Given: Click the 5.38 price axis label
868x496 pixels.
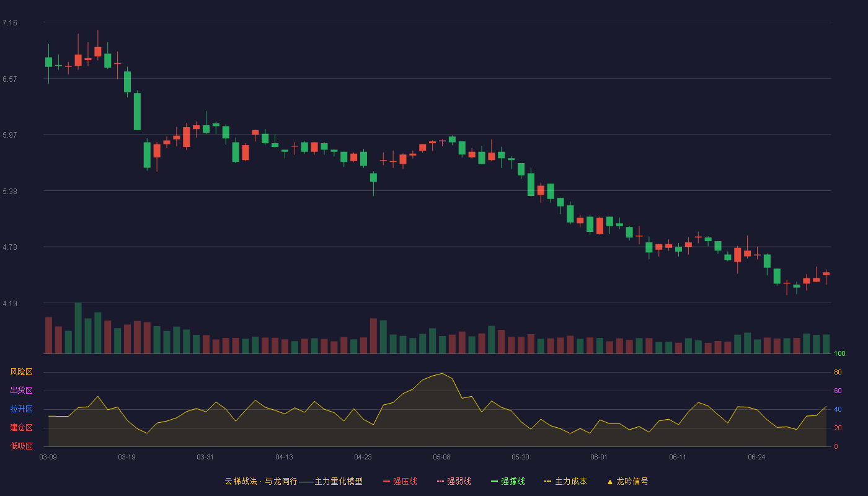Looking at the screenshot, I should [x=10, y=192].
